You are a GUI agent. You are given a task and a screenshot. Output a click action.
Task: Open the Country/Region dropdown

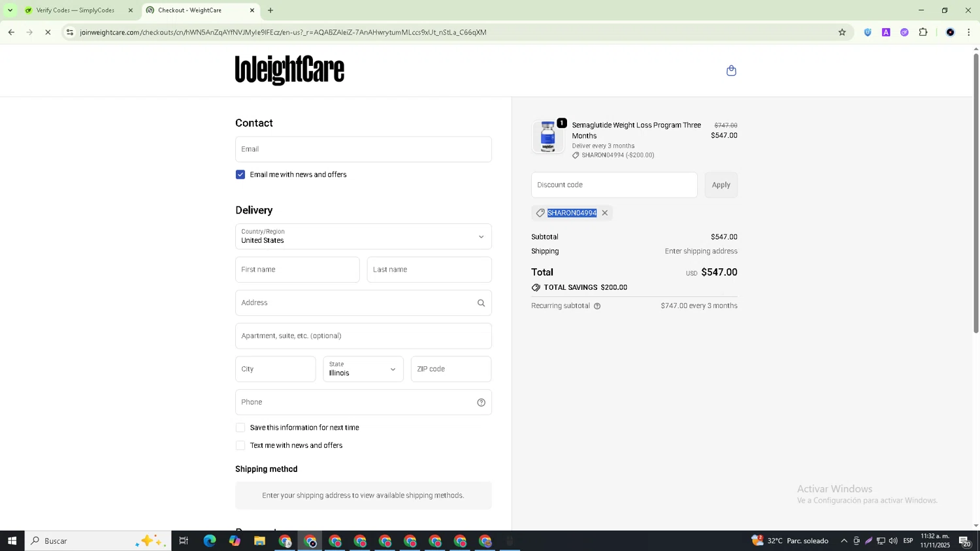tap(363, 236)
